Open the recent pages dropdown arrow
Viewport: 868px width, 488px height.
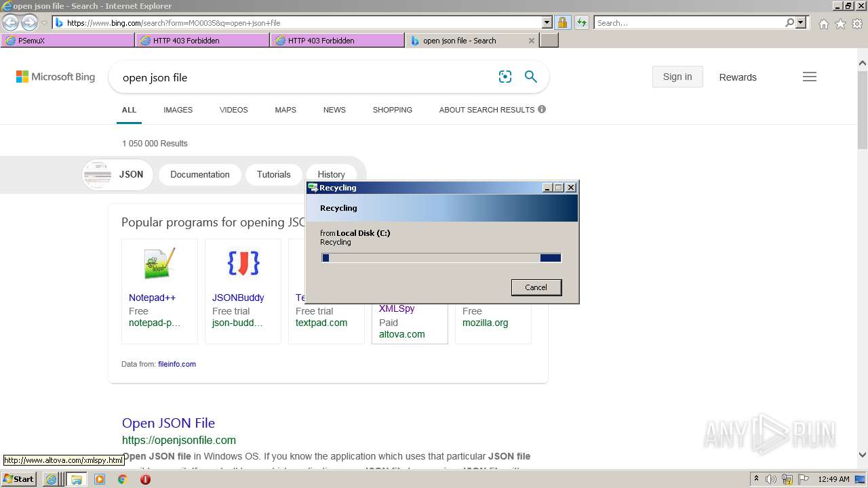click(44, 23)
